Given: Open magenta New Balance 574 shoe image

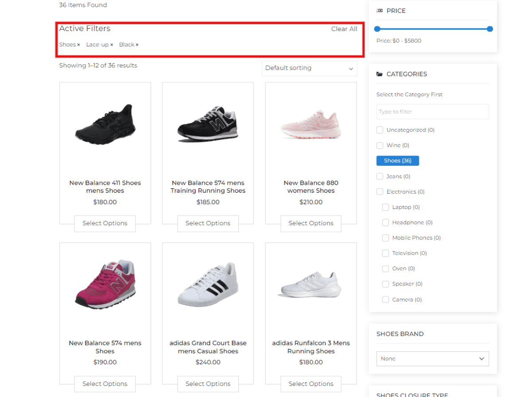Looking at the screenshot, I should [x=105, y=284].
